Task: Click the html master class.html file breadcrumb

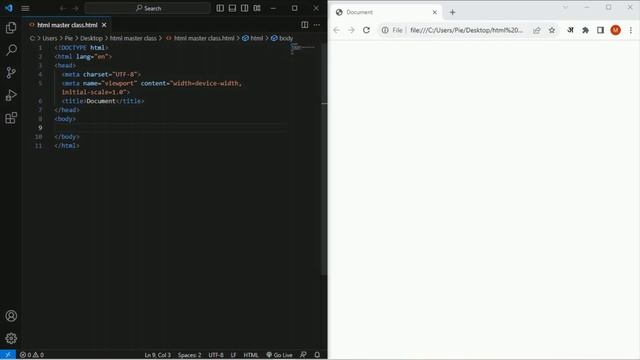Action: (200, 38)
